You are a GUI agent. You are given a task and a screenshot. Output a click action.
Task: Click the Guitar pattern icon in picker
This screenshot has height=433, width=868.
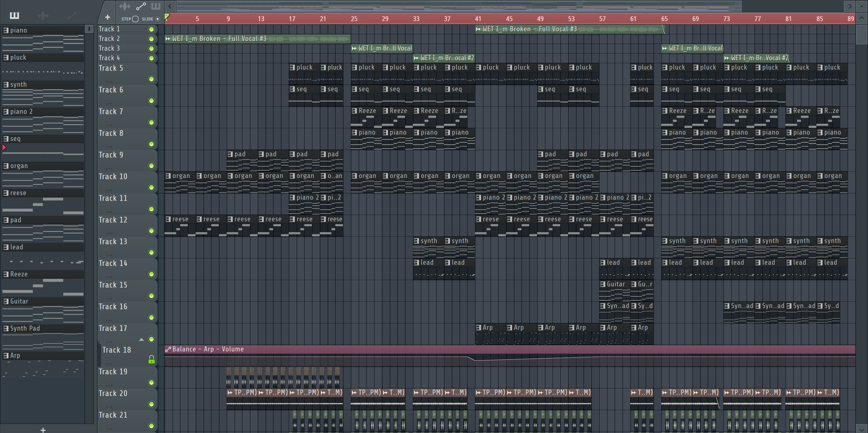click(6, 301)
